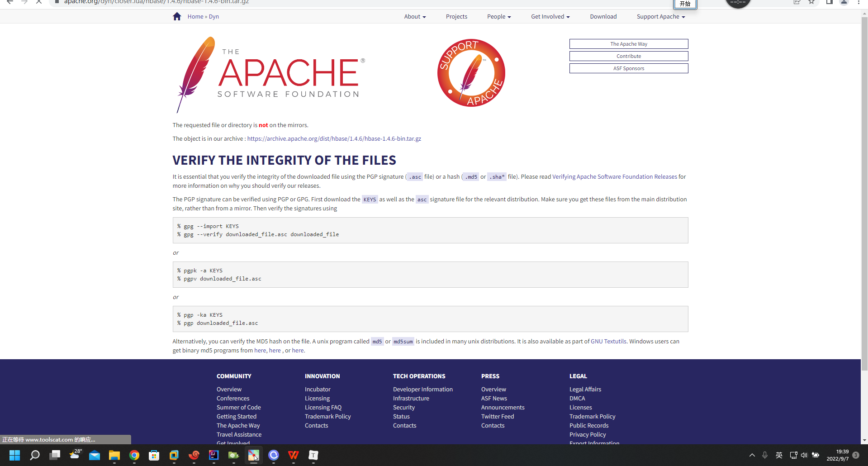Open the Mail app from the taskbar
Screen dimensions: 868x466
click(95, 455)
